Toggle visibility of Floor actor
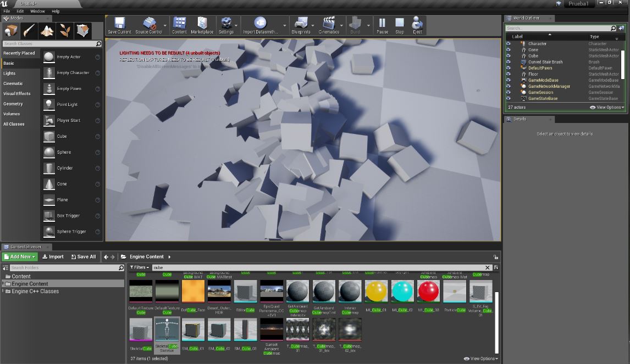The width and height of the screenshot is (630, 364). point(509,74)
